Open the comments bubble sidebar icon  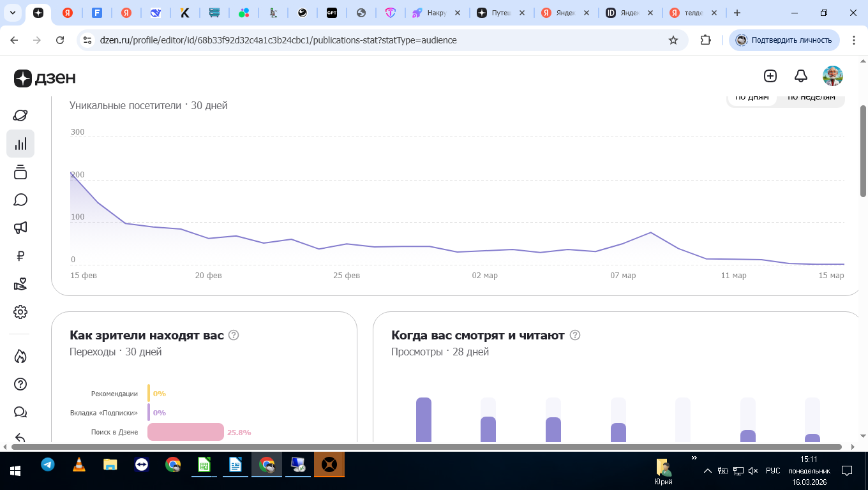click(20, 200)
